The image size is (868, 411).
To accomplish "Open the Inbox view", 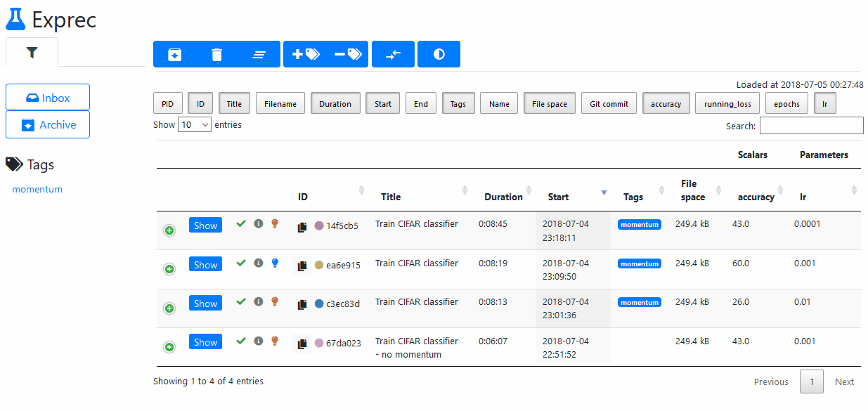I will [x=48, y=98].
